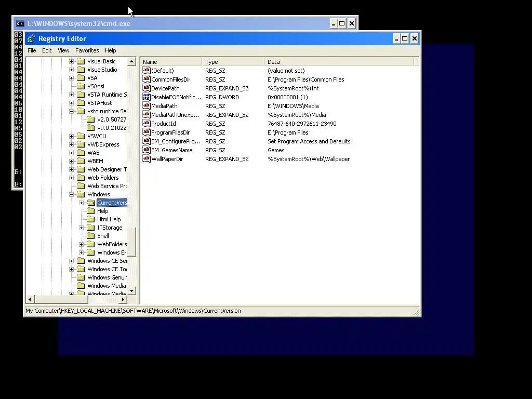Select the ProductId string icon

coord(146,123)
